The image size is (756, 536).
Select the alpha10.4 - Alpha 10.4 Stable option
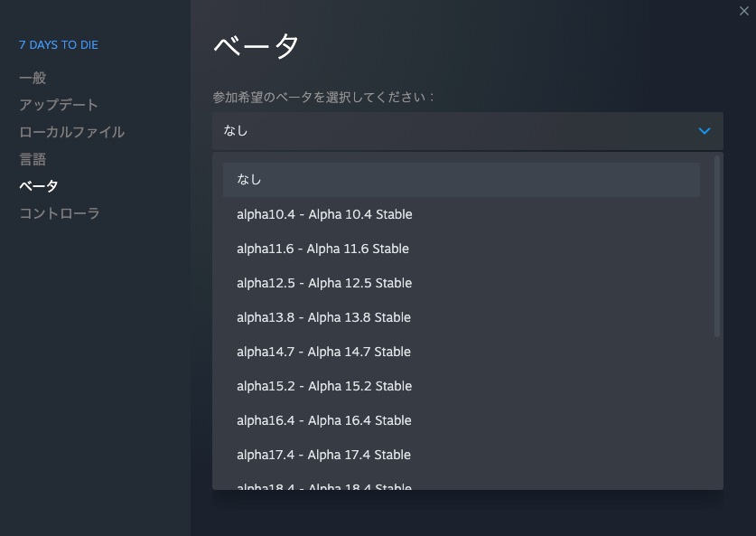point(323,214)
